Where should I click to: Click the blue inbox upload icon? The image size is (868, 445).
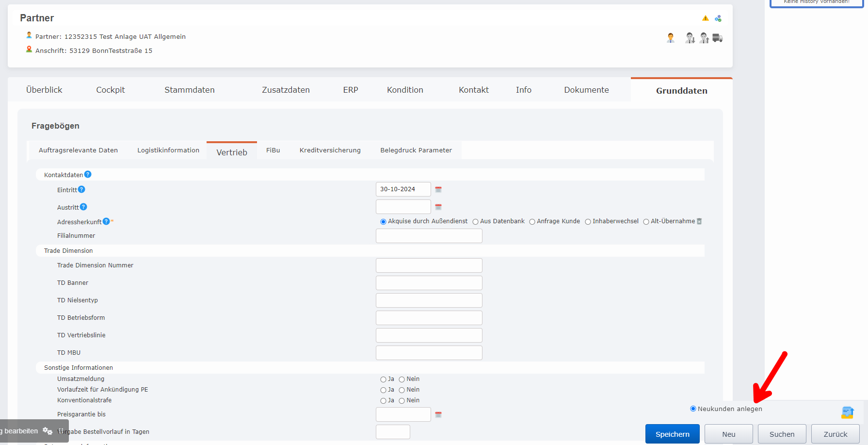tap(847, 412)
